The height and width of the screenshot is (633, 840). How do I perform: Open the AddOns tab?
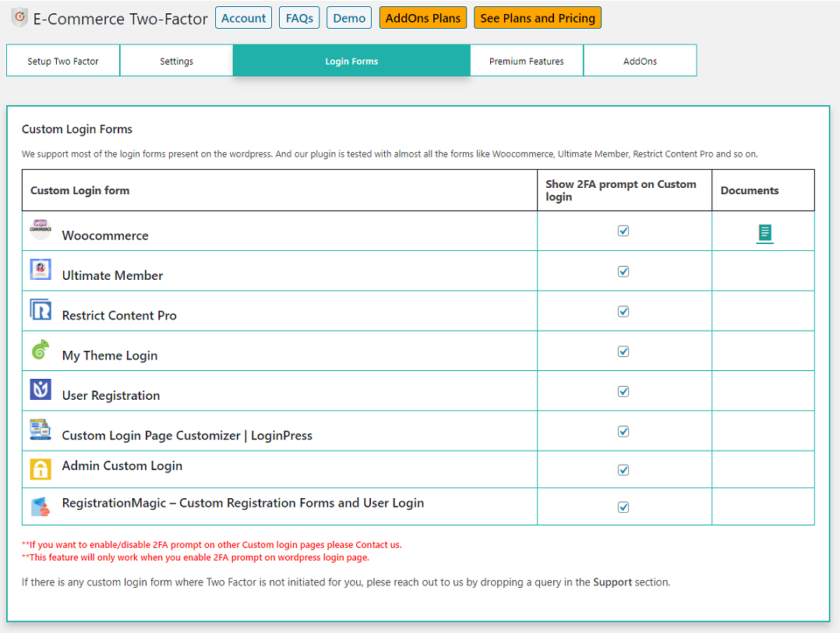641,61
